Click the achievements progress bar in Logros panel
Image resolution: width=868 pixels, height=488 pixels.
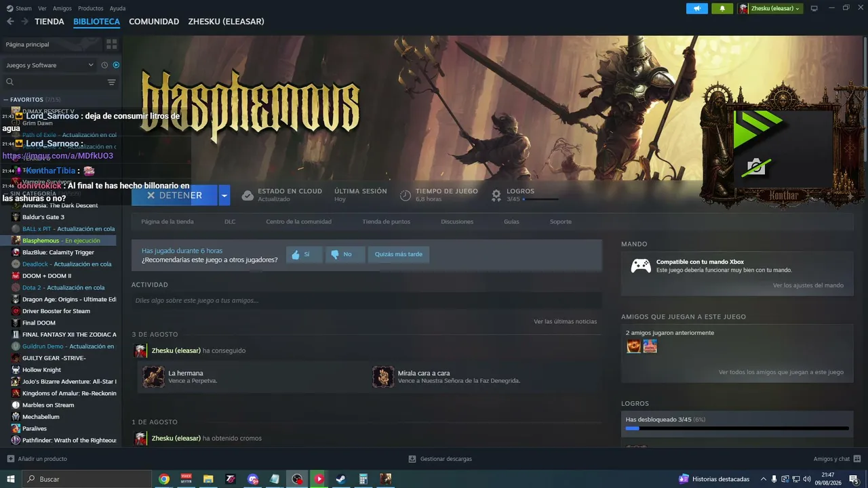tap(737, 428)
